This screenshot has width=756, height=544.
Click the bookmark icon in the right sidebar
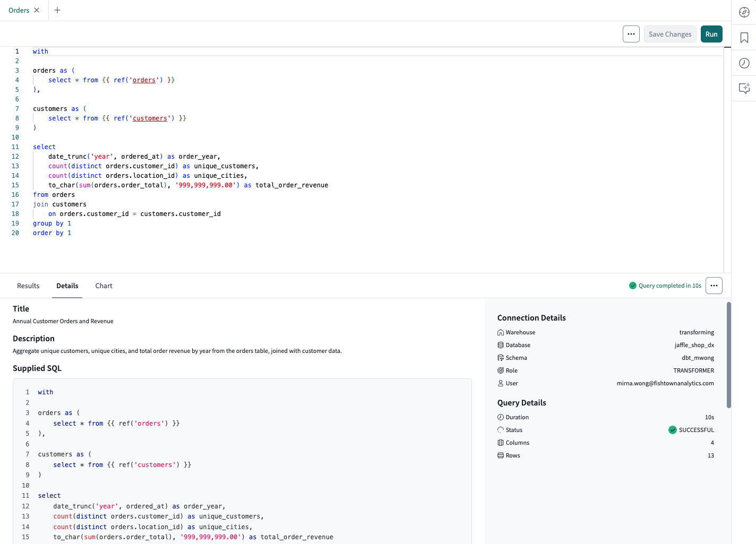pyautogui.click(x=744, y=37)
